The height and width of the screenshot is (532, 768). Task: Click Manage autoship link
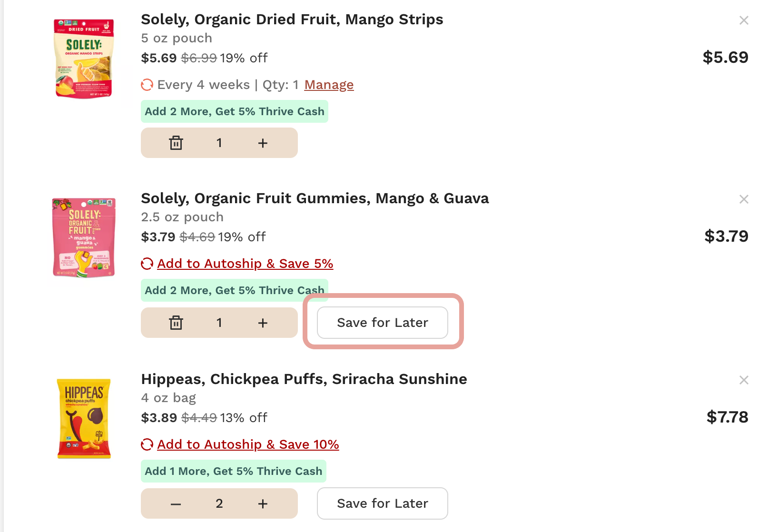(x=329, y=85)
